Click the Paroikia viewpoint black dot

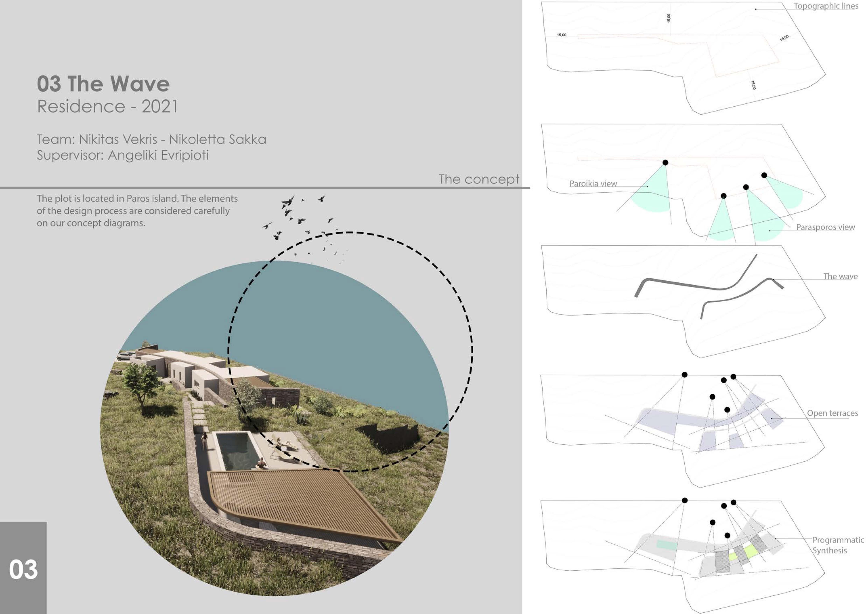pos(665,163)
